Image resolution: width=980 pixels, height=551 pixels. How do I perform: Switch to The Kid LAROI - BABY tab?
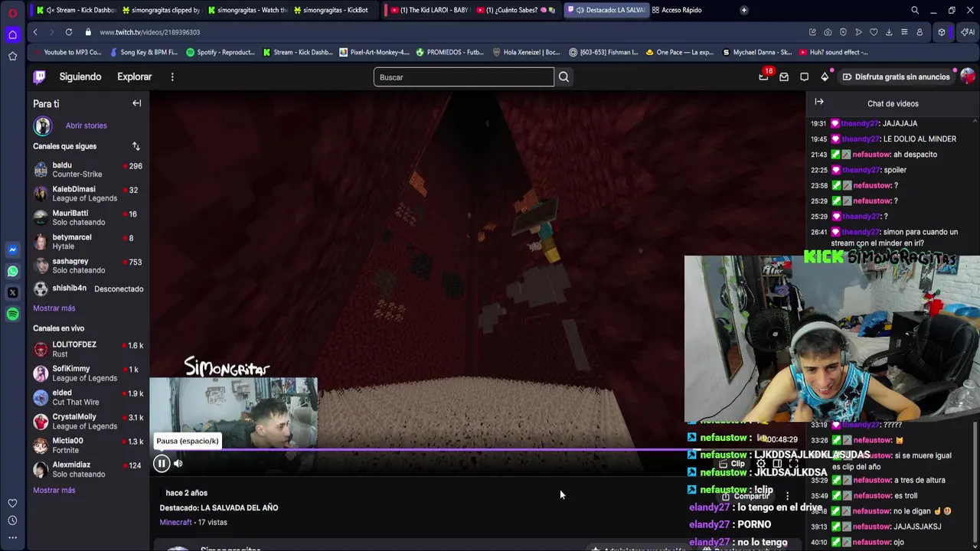click(429, 10)
